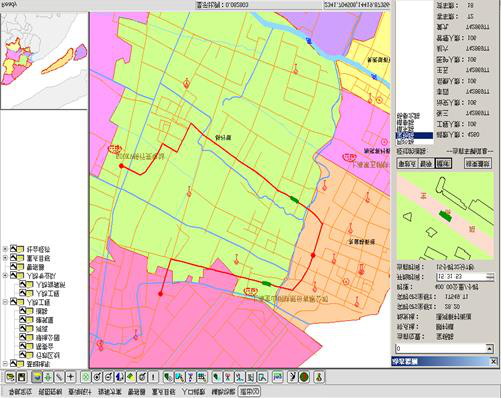Screen dimensions: 501x398
Task: Click the green diamond toolbar icon
Action: click(x=131, y=377)
